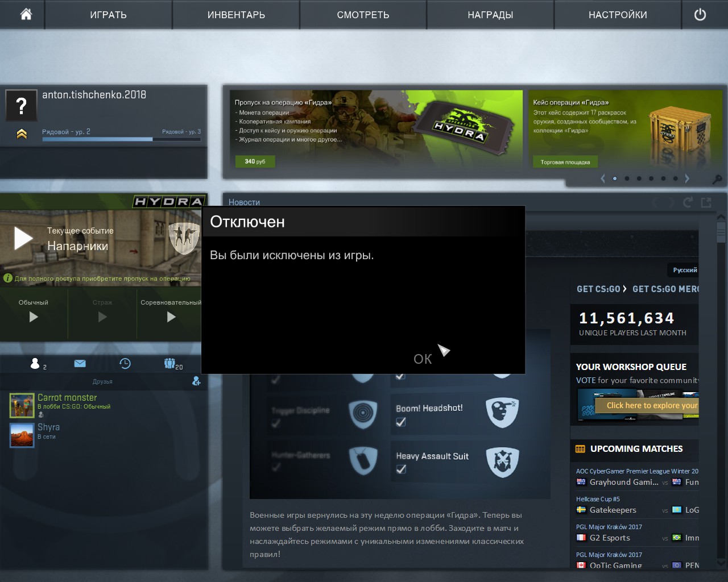The image size is (728, 582).
Task: Buy the Hydra pass for 340 руб
Action: point(255,161)
